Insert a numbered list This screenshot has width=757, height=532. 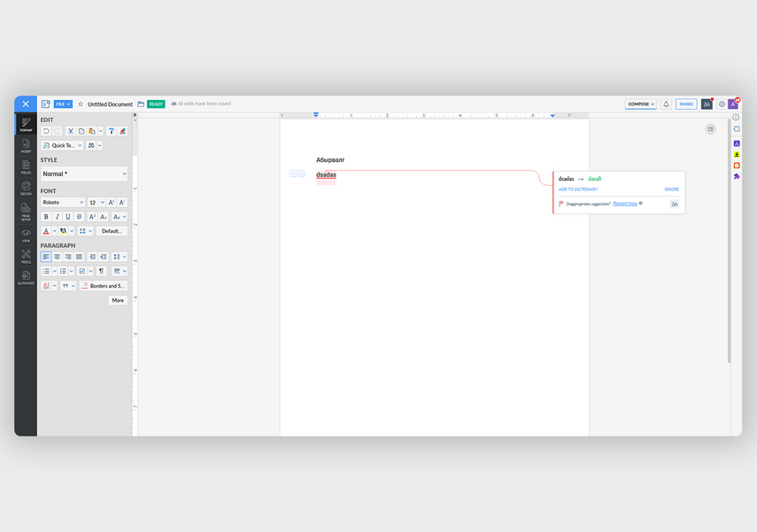click(x=63, y=271)
